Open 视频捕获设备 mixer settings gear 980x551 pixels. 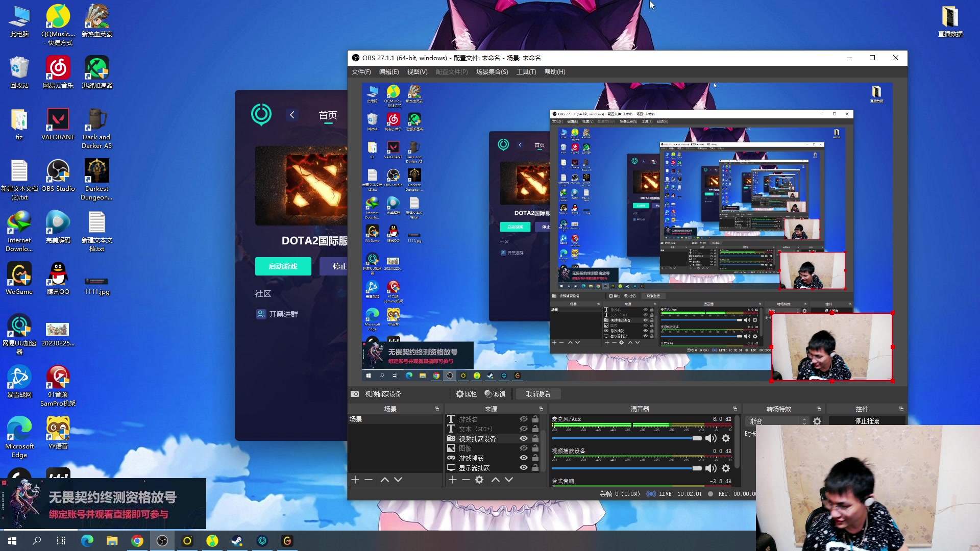[x=726, y=468]
